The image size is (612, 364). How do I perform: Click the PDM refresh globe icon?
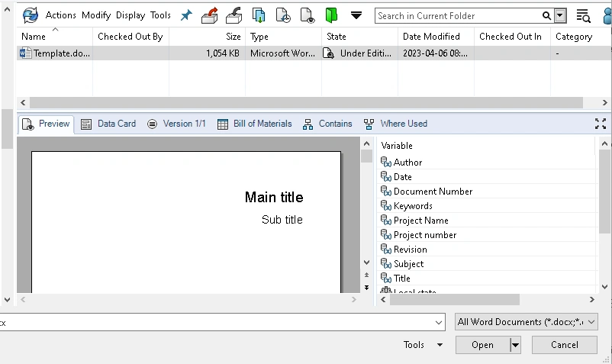tap(30, 15)
